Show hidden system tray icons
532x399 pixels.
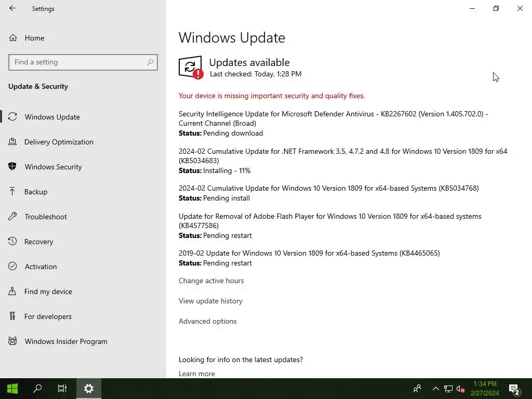pos(436,389)
